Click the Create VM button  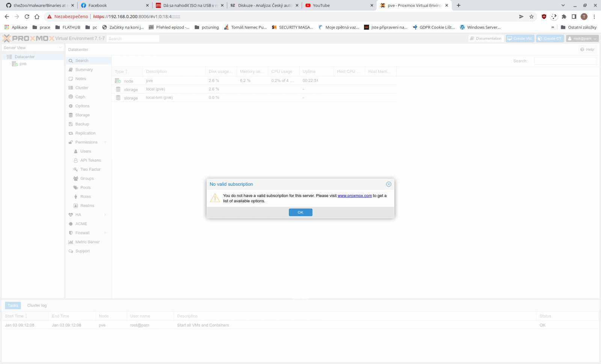pos(520,39)
